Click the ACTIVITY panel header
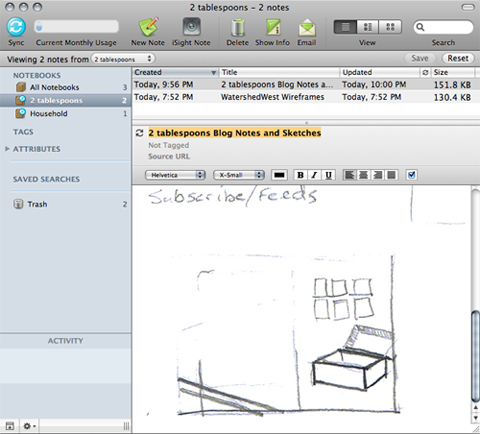Viewport: 480px width, 434px height. pyautogui.click(x=66, y=341)
